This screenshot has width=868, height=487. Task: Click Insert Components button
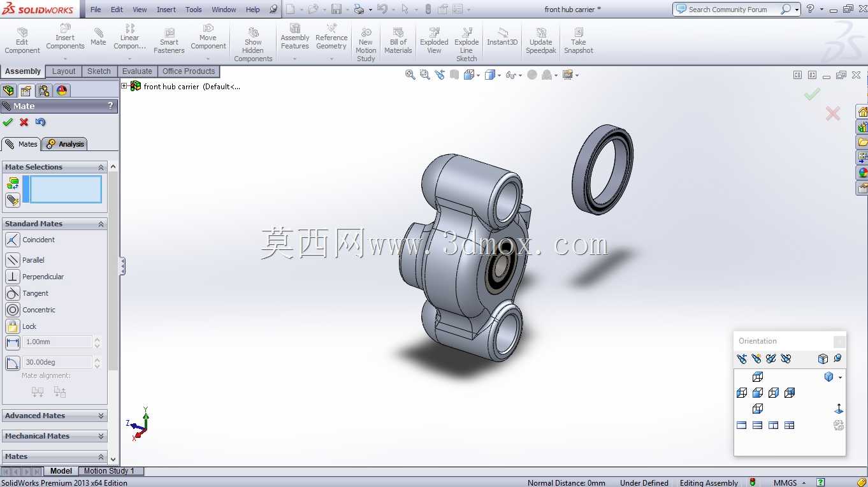point(65,37)
